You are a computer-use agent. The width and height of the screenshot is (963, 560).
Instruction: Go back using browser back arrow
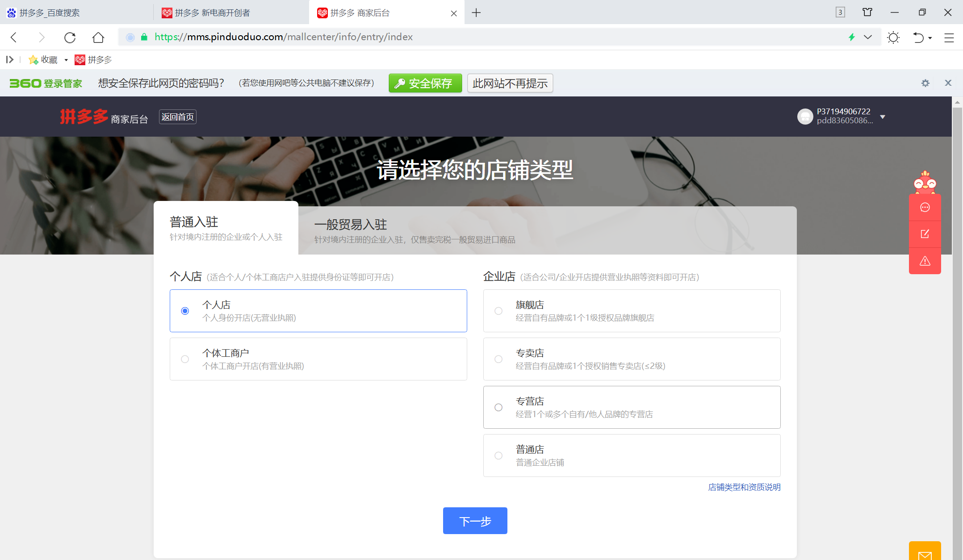[14, 37]
